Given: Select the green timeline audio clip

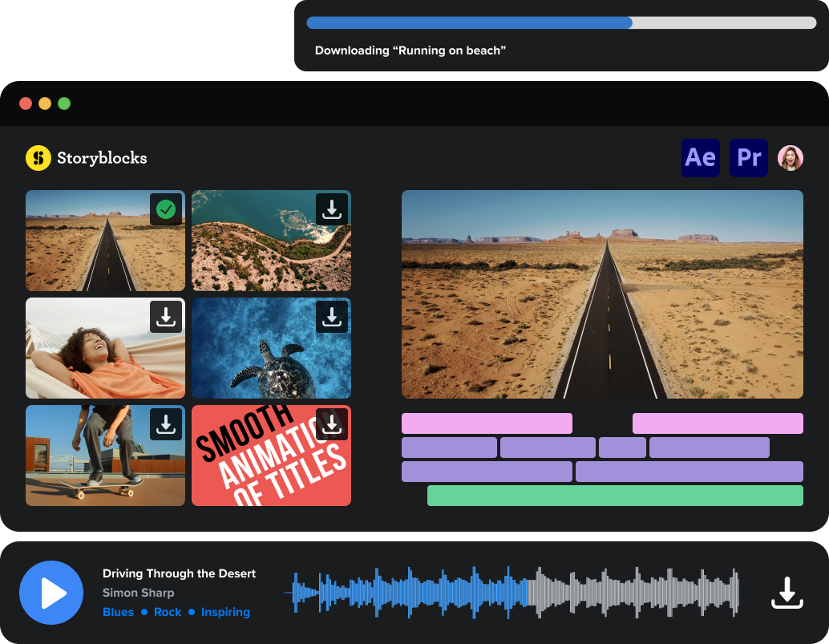Looking at the screenshot, I should pyautogui.click(x=615, y=496).
